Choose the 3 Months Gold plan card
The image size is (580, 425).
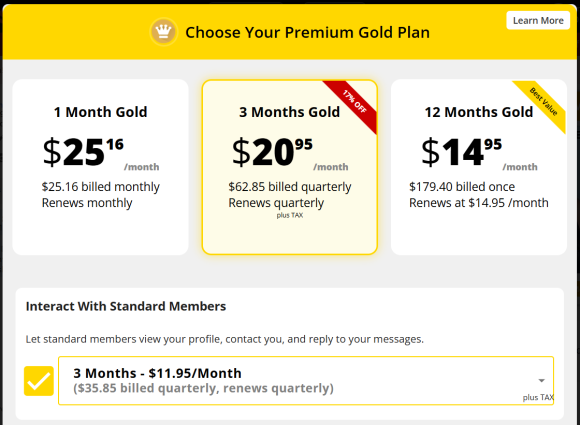pyautogui.click(x=290, y=167)
